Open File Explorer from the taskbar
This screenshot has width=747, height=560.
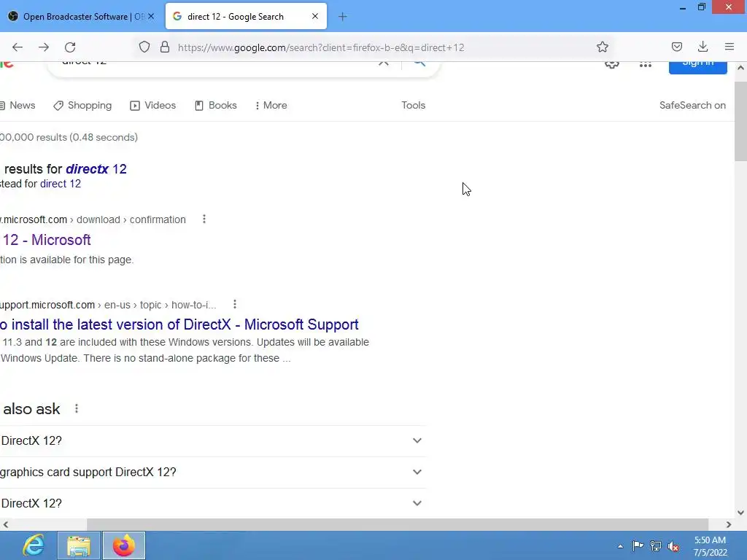point(79,545)
